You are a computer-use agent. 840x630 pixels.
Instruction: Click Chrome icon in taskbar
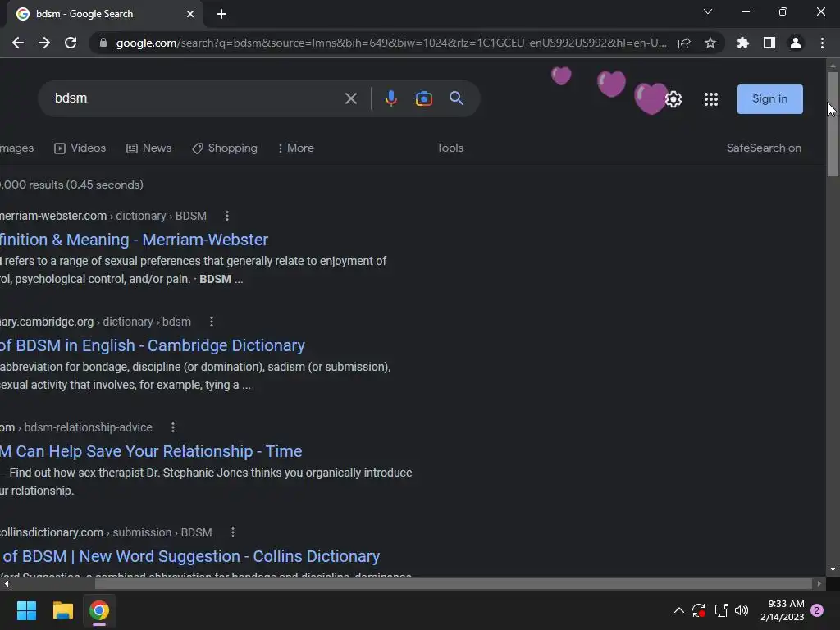click(99, 610)
